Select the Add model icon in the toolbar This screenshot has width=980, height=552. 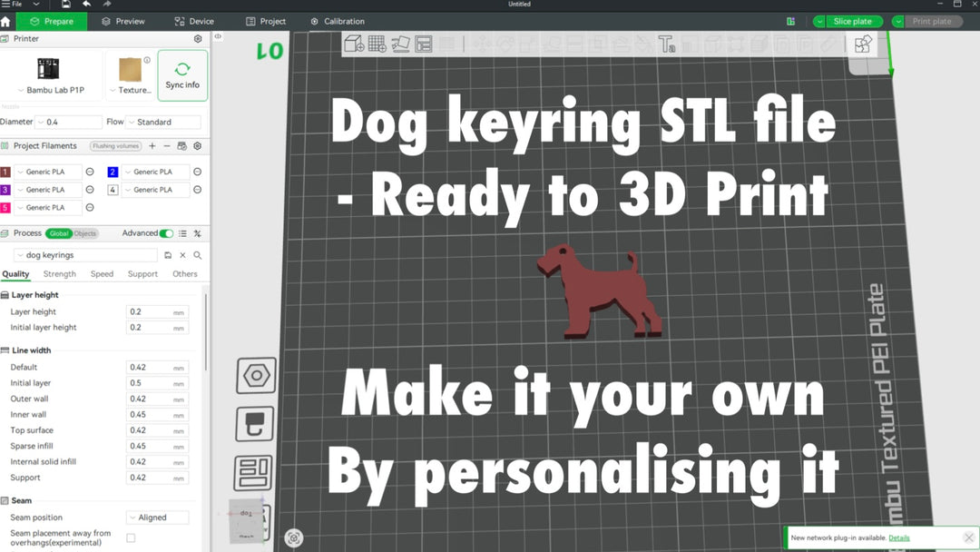(356, 43)
